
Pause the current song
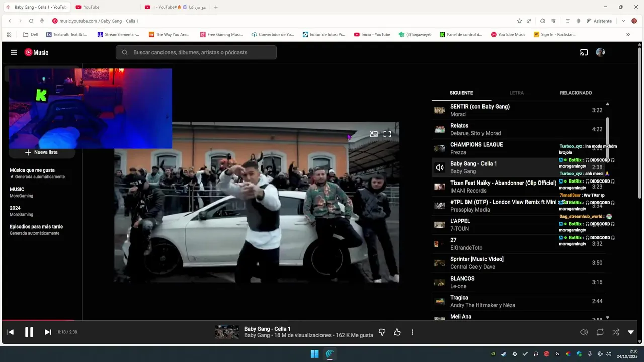click(29, 332)
